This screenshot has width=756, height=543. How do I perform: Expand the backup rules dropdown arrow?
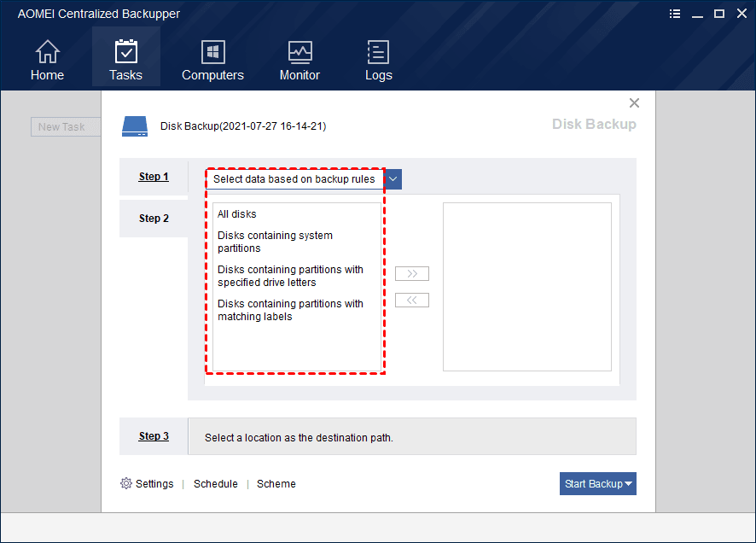(393, 179)
